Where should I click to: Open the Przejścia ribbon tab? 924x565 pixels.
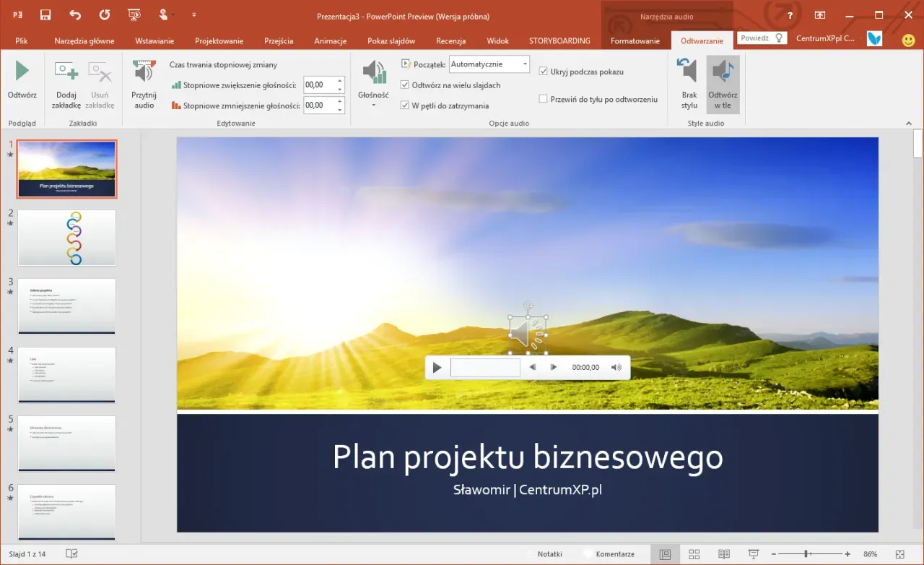pos(279,41)
